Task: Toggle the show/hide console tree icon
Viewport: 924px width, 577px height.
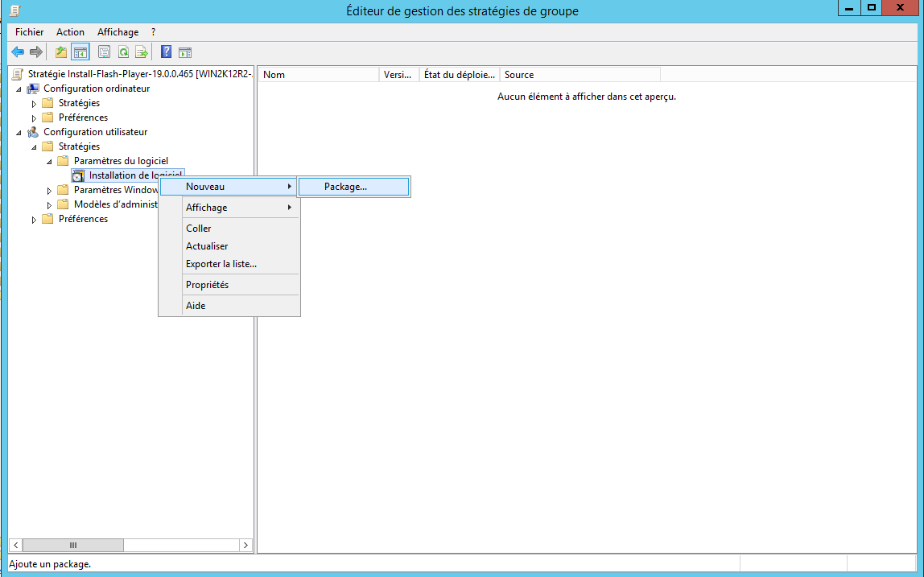Action: click(80, 52)
